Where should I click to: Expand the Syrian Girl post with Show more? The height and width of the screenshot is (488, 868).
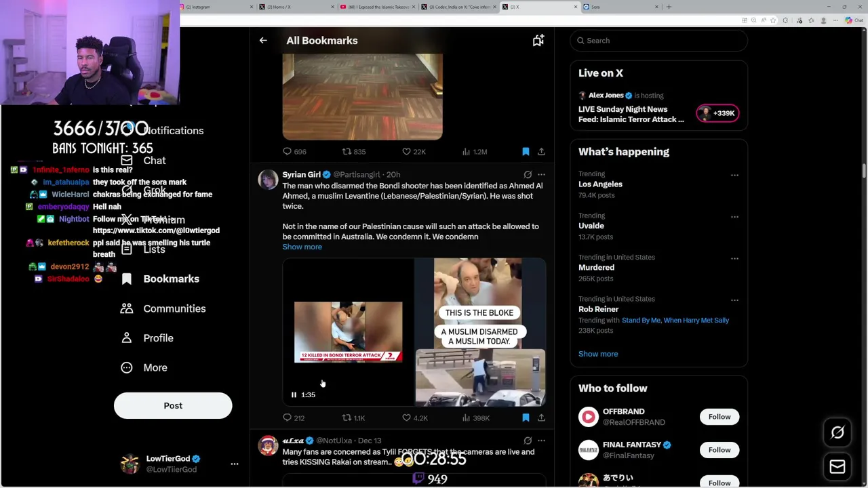302,247
